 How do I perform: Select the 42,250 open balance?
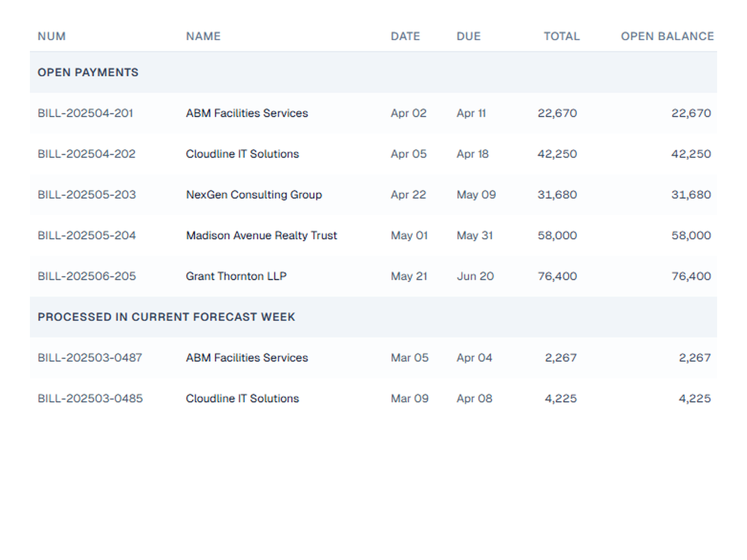(691, 154)
